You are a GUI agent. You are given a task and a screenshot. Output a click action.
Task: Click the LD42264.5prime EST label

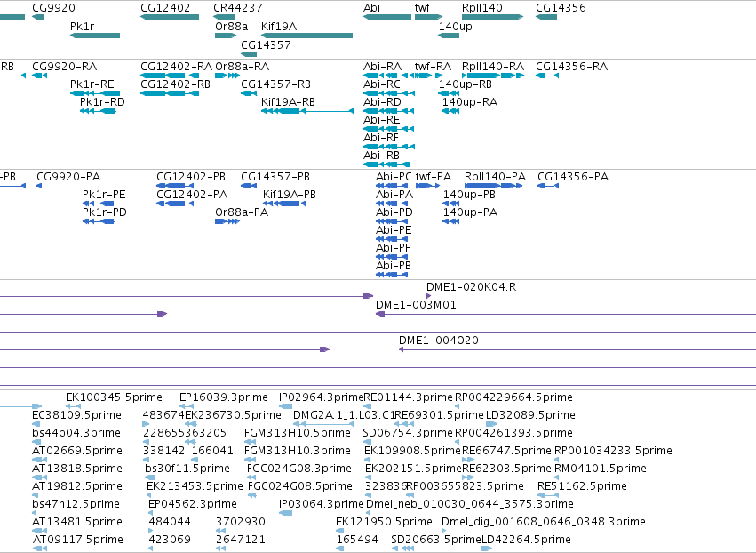click(527, 540)
